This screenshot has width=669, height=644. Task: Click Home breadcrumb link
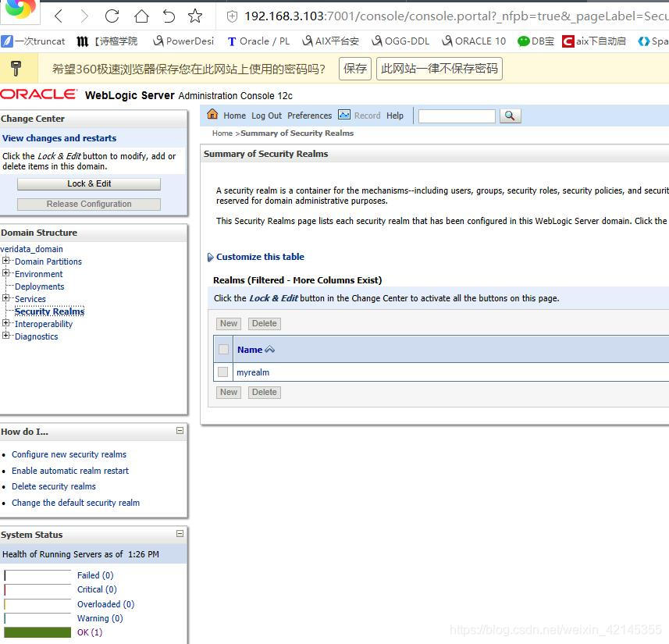[x=222, y=133]
